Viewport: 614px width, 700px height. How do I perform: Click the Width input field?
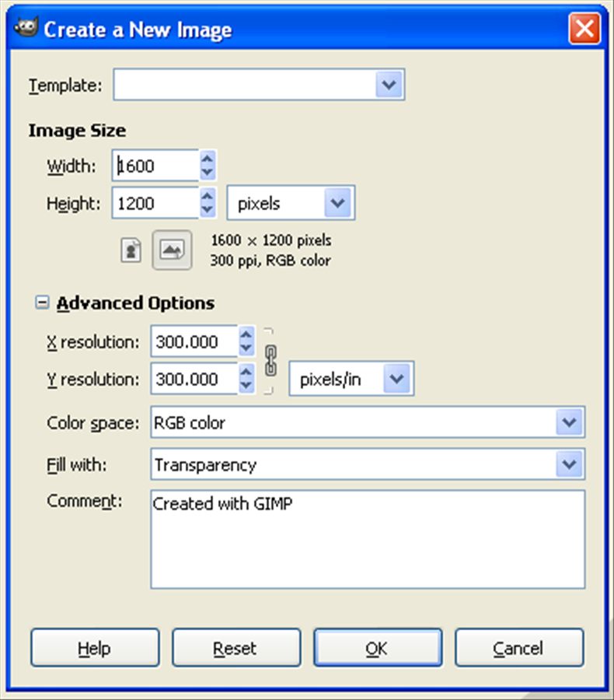155,166
